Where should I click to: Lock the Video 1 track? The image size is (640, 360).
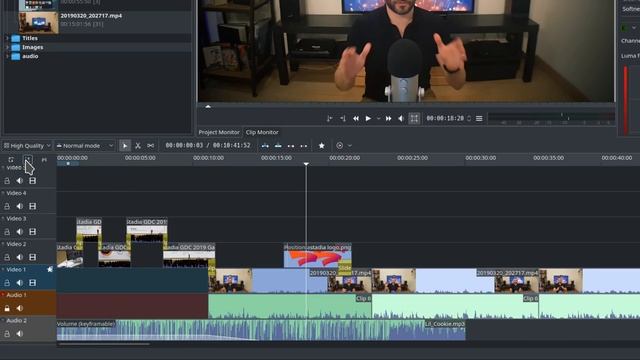7,282
